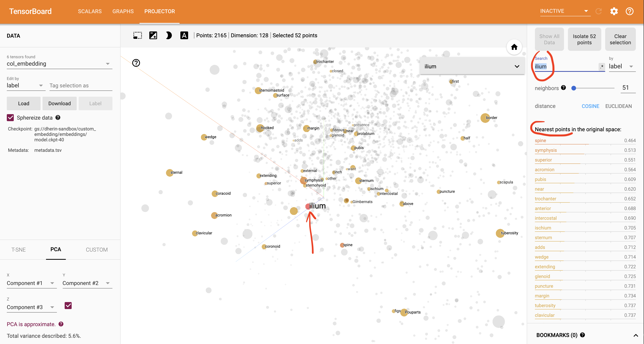
Task: Toggle the Z component checkbox
Action: 68,306
